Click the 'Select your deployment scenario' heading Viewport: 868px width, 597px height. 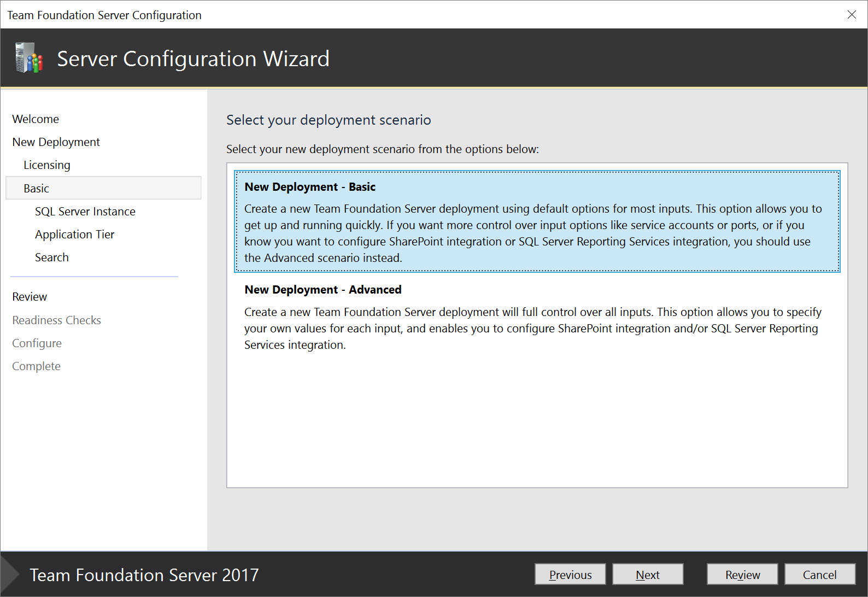(x=329, y=120)
